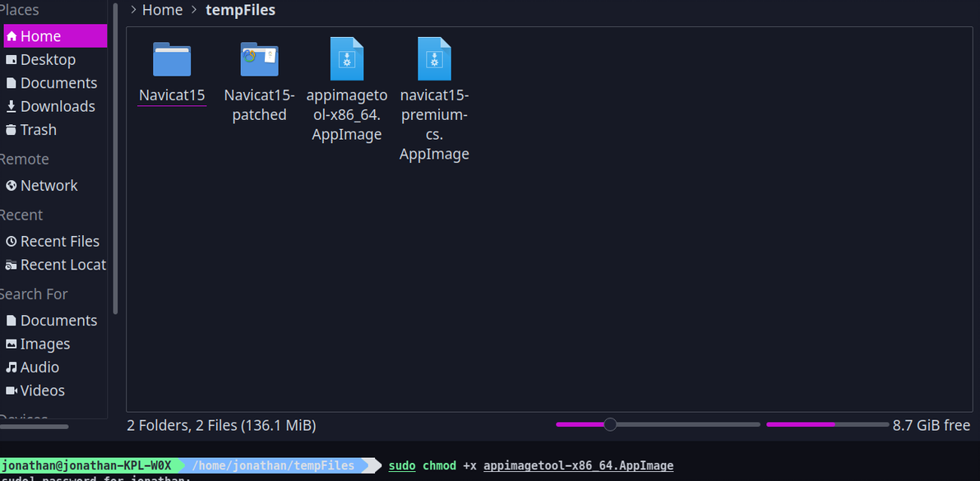Image resolution: width=980 pixels, height=481 pixels.
Task: Click the Navicat15 folder name label
Action: coord(172,95)
